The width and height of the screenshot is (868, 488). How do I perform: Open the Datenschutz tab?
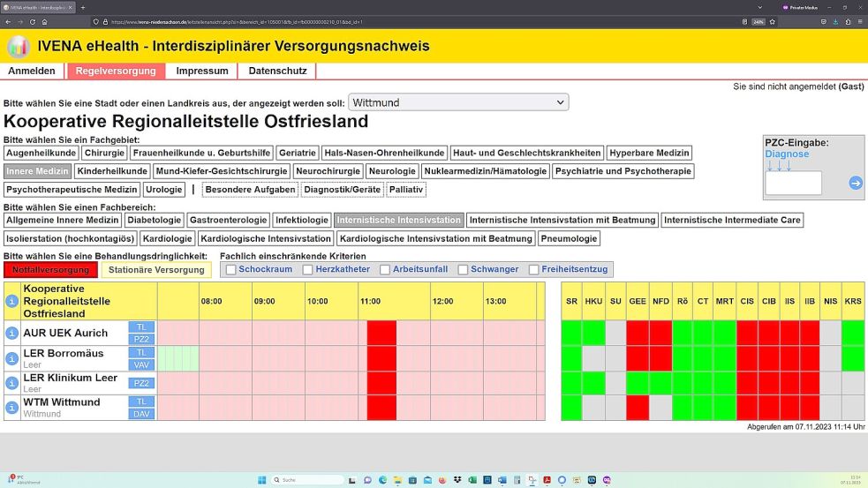click(x=277, y=71)
